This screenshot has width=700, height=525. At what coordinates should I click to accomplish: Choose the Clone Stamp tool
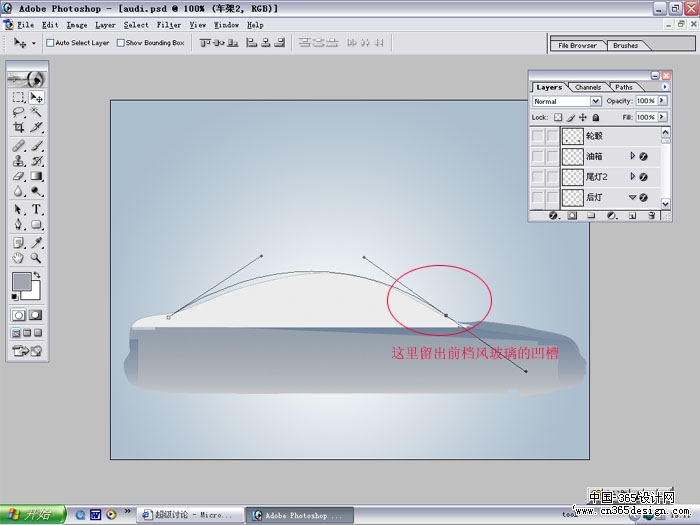(18, 161)
